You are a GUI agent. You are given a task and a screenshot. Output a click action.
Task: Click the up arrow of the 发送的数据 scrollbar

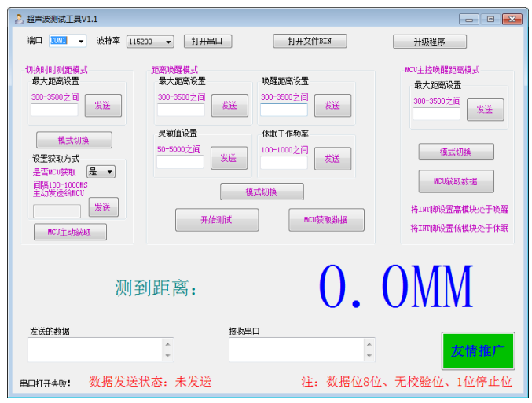coord(168,344)
